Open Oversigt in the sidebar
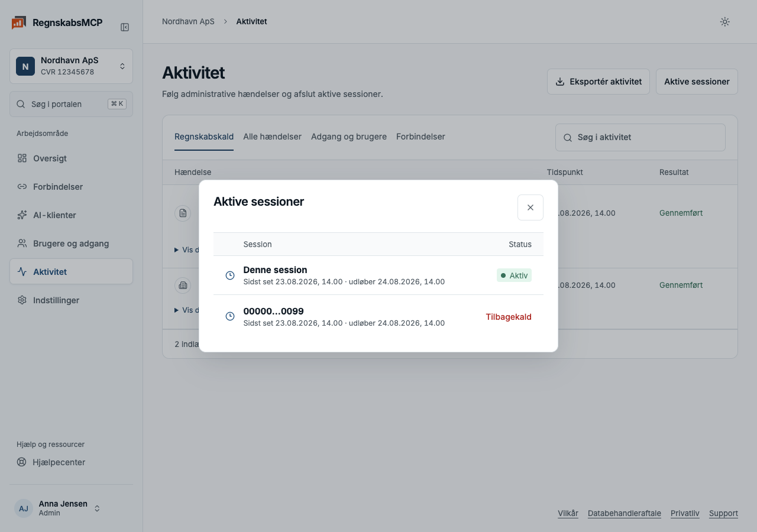Image resolution: width=757 pixels, height=532 pixels. coord(71,158)
